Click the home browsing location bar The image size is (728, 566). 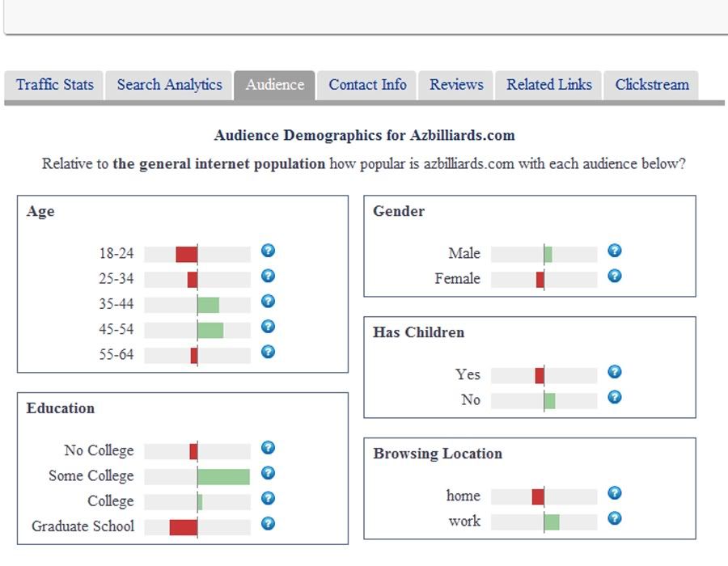(x=544, y=497)
